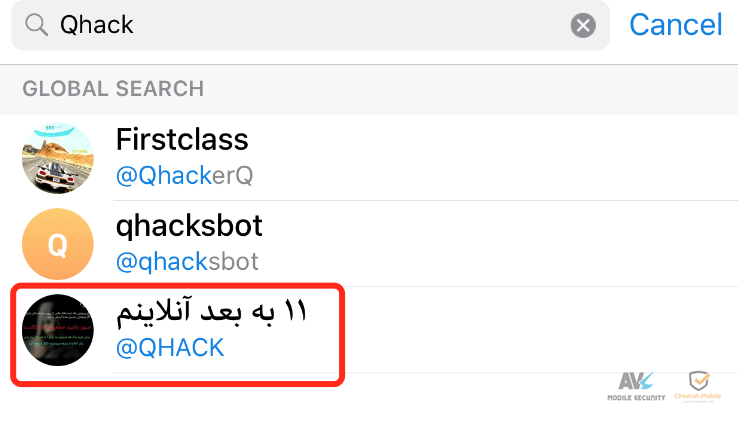Click the Cheetah Mobile caption text
This screenshot has width=738, height=428.
tap(698, 396)
